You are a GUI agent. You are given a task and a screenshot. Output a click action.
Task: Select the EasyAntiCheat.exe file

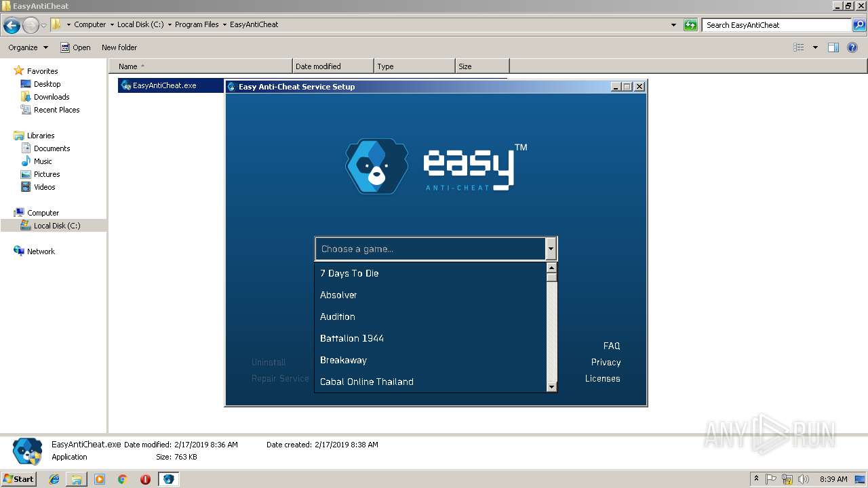pyautogui.click(x=164, y=85)
